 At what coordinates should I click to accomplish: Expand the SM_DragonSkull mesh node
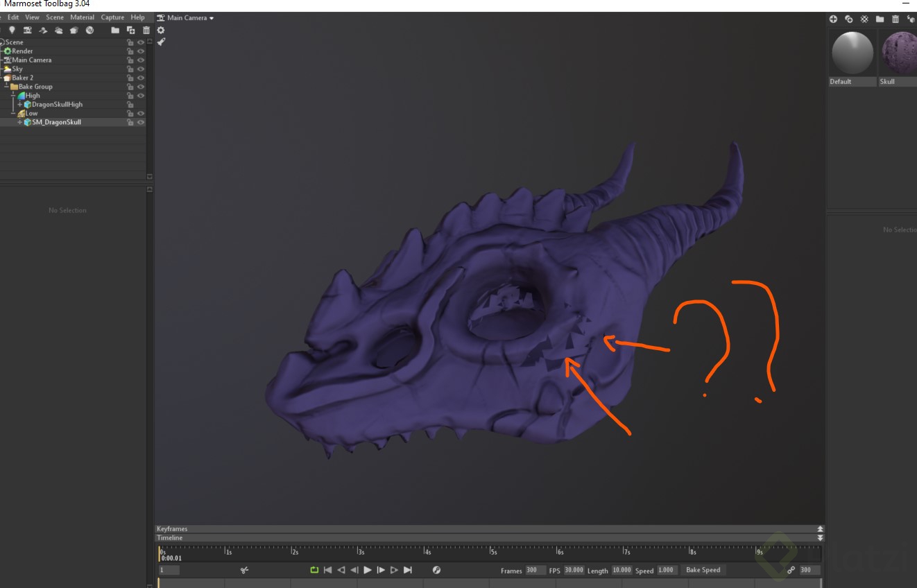(20, 122)
